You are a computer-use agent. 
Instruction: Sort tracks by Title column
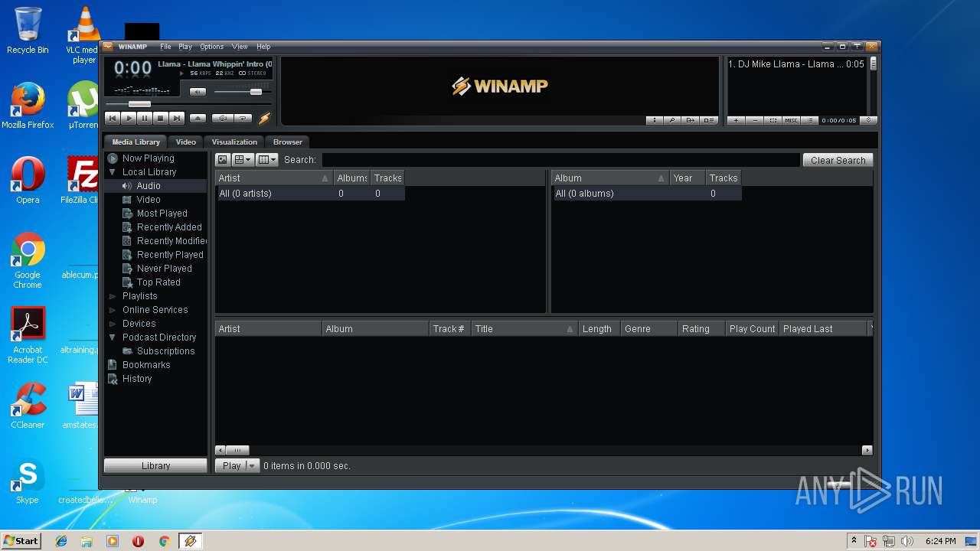[x=524, y=329]
